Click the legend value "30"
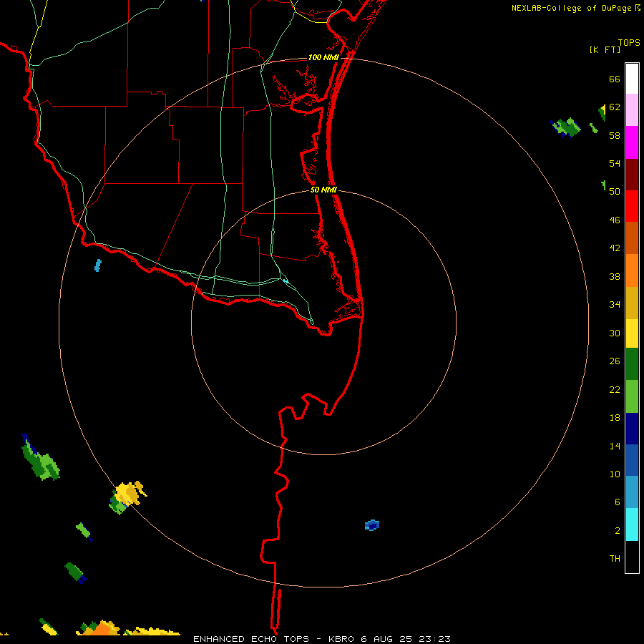 [x=615, y=333]
